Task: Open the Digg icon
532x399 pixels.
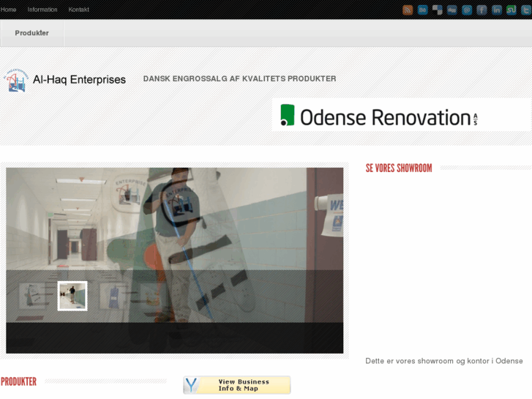Action: point(452,10)
